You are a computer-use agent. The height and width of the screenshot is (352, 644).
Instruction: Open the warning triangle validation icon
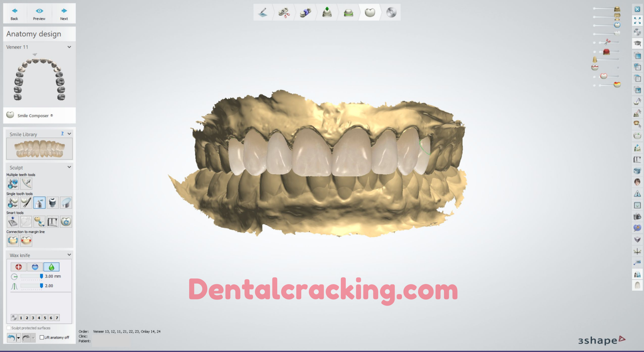(637, 193)
